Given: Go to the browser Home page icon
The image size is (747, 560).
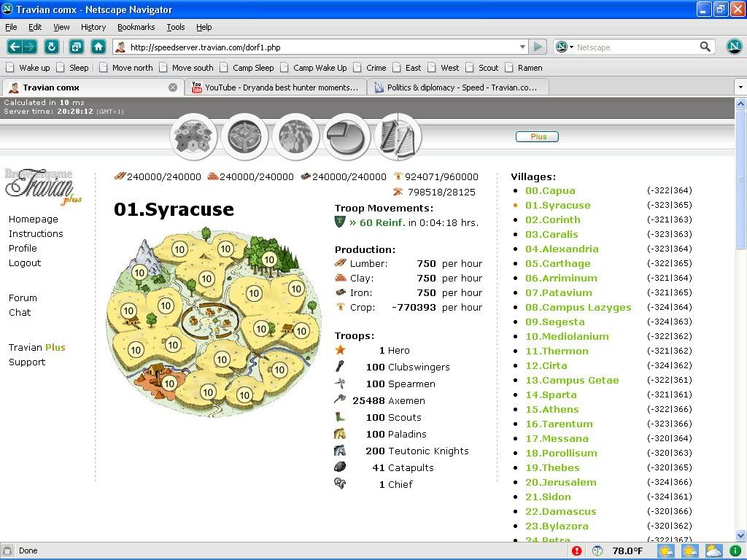Looking at the screenshot, I should coord(98,47).
